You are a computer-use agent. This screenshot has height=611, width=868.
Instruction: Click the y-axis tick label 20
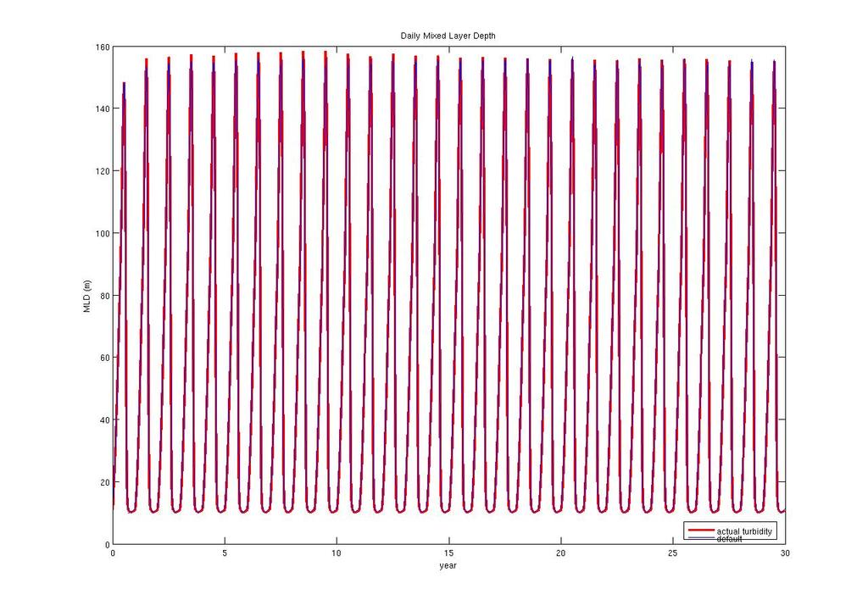(104, 482)
